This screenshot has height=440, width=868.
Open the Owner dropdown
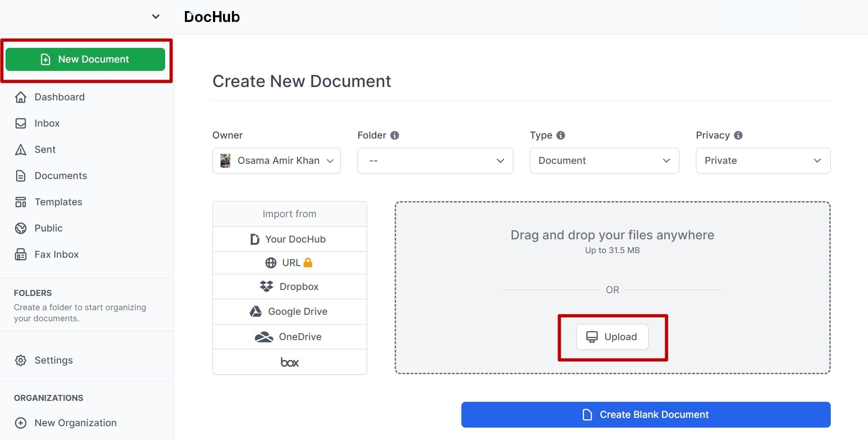pos(276,160)
